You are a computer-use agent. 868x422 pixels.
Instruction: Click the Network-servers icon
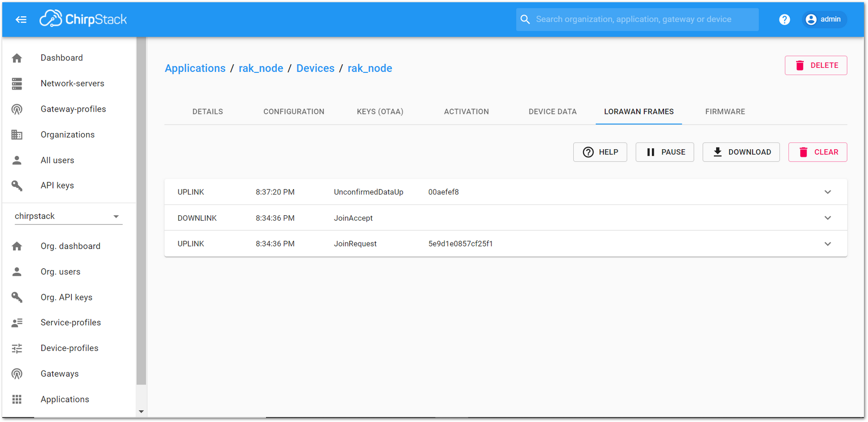pos(17,84)
